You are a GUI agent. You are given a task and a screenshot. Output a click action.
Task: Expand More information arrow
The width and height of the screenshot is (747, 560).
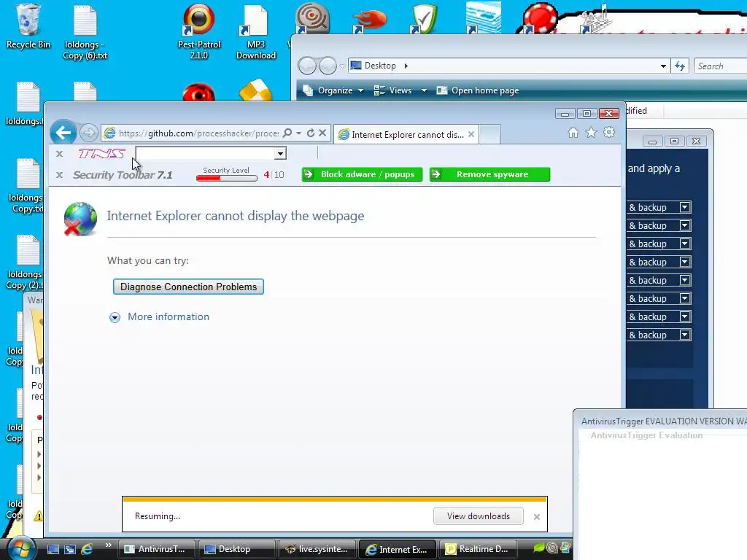(115, 318)
